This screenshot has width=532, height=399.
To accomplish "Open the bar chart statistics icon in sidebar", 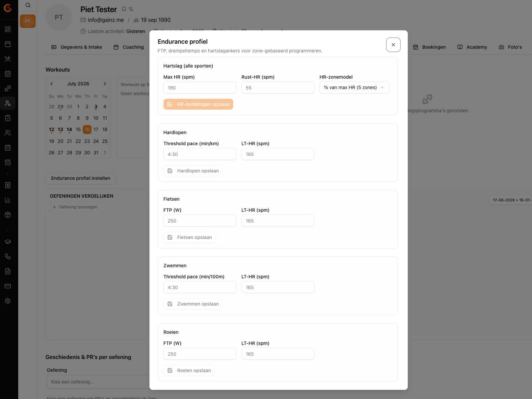I will point(8,200).
